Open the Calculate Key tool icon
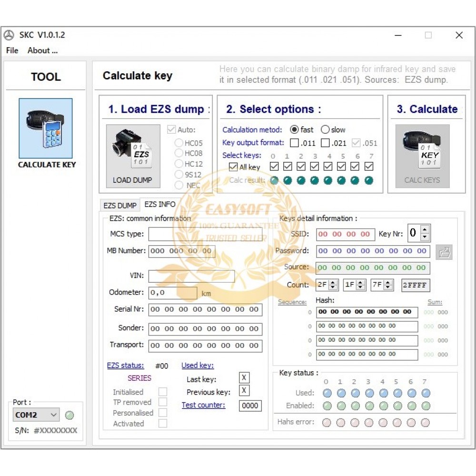This screenshot has width=476, height=476. (46, 128)
